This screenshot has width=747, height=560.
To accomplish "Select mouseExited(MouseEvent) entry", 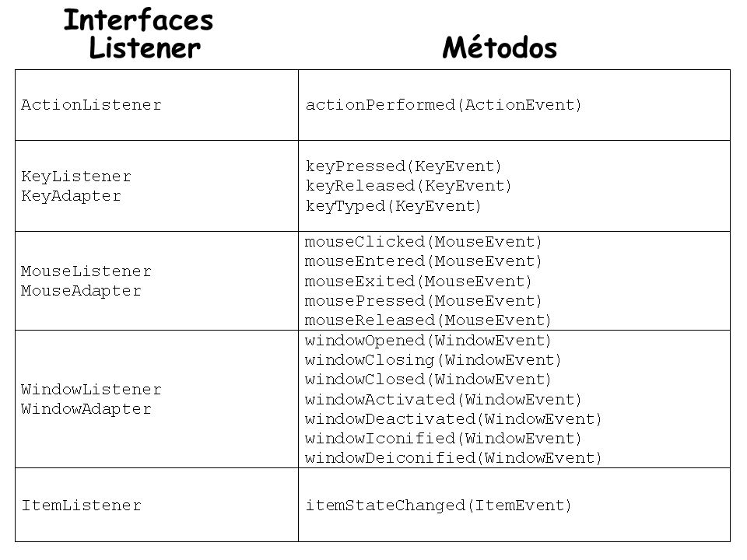I will (419, 282).
